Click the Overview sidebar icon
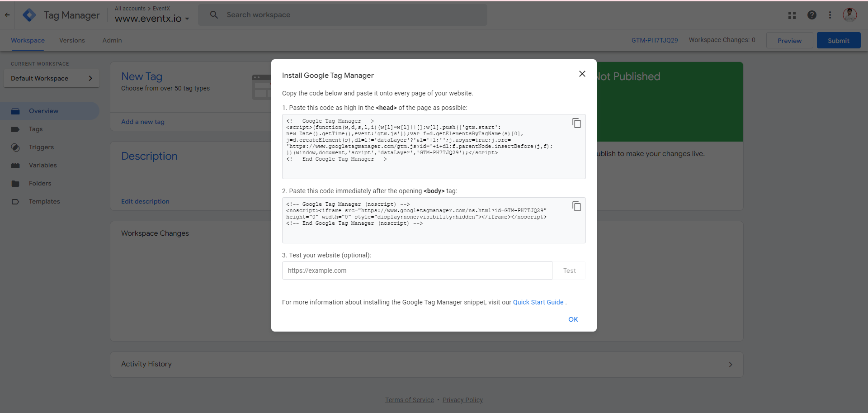The height and width of the screenshot is (413, 868). (15, 111)
